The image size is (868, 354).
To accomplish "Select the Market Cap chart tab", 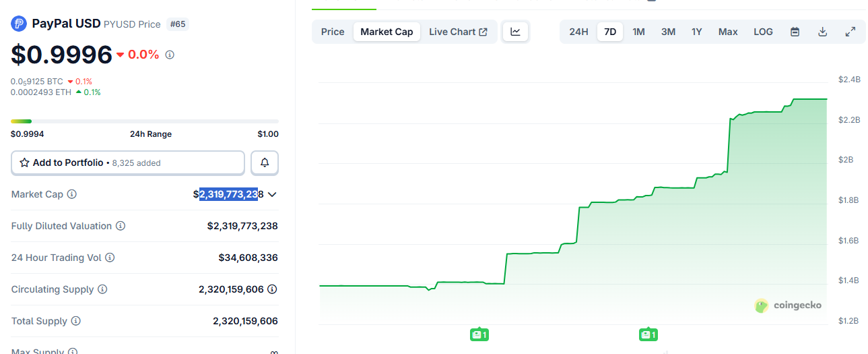I will 387,32.
